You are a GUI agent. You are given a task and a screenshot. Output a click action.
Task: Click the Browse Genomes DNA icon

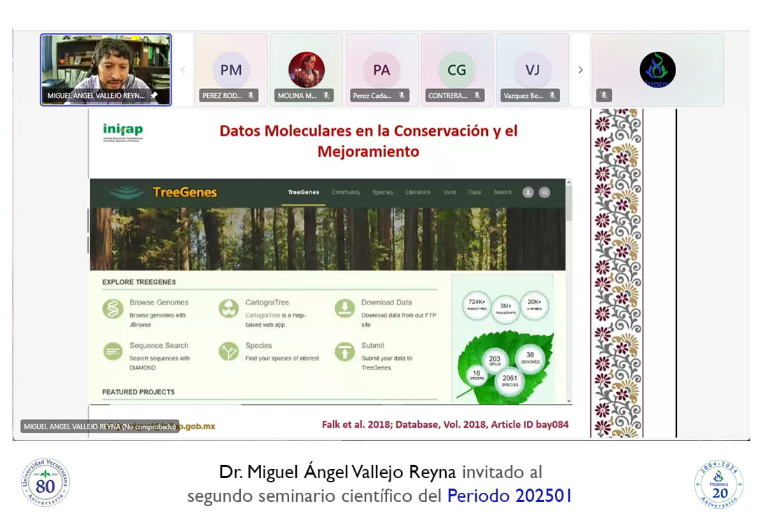[x=113, y=309]
